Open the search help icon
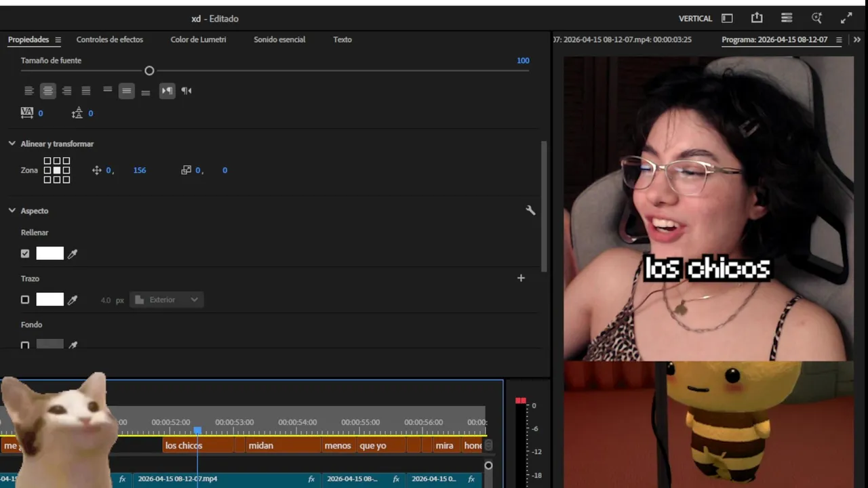 point(816,18)
